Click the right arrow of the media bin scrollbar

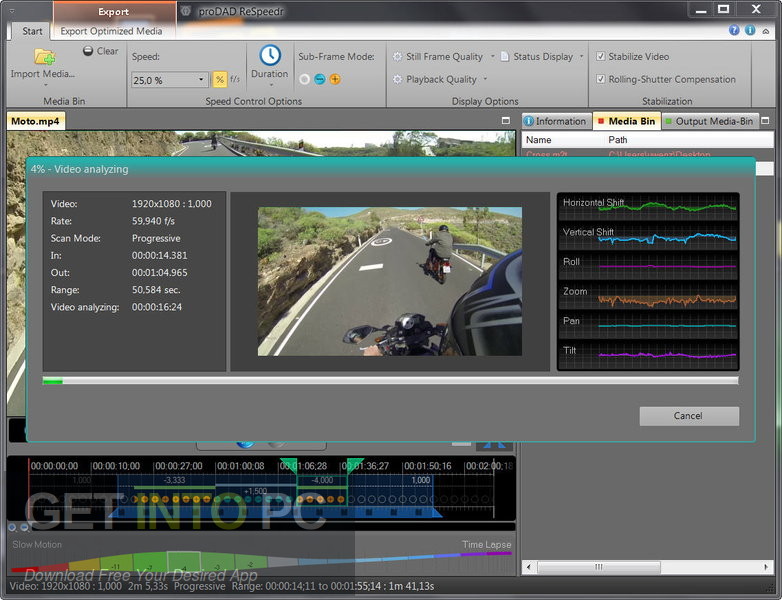tap(766, 567)
